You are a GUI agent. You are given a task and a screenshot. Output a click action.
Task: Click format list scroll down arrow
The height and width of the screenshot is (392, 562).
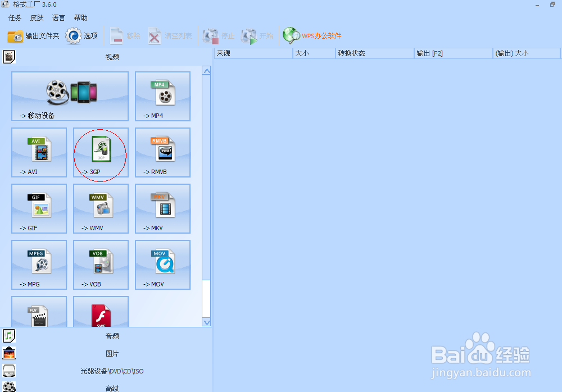206,322
